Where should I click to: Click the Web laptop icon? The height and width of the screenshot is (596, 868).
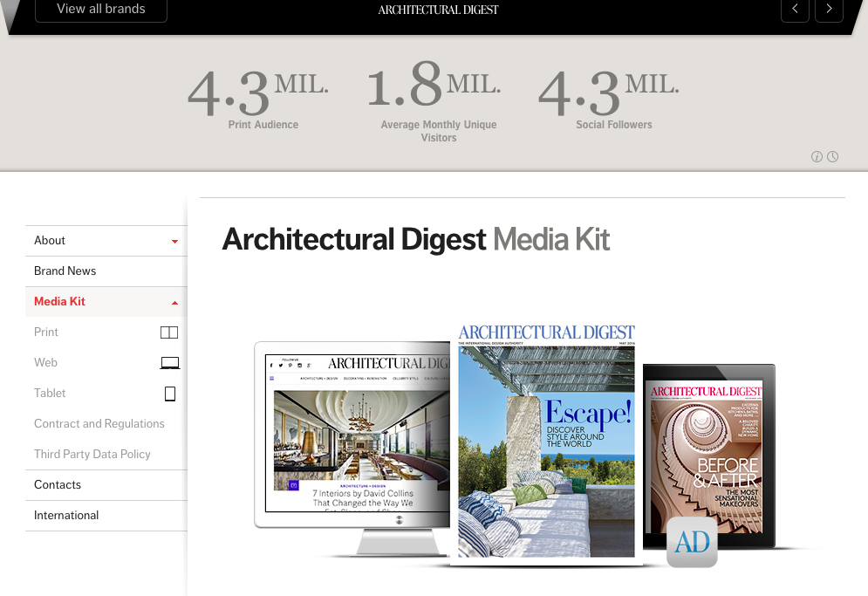click(x=170, y=363)
